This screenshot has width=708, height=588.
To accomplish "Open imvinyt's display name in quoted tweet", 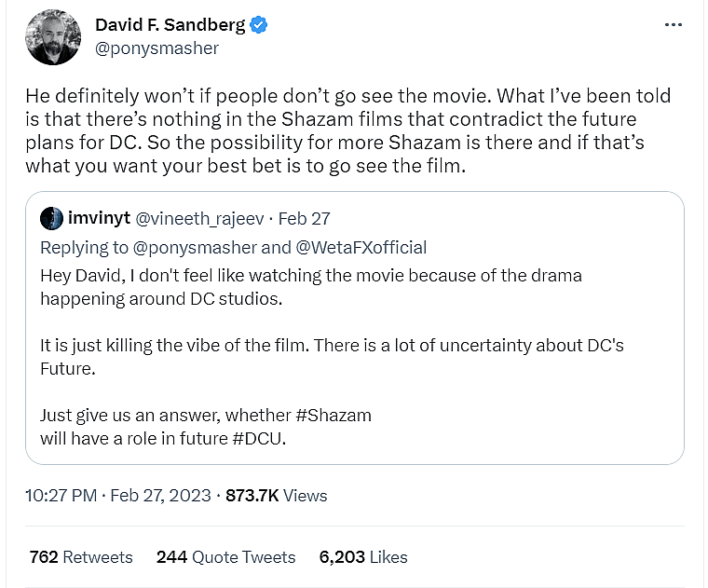I will (100, 219).
